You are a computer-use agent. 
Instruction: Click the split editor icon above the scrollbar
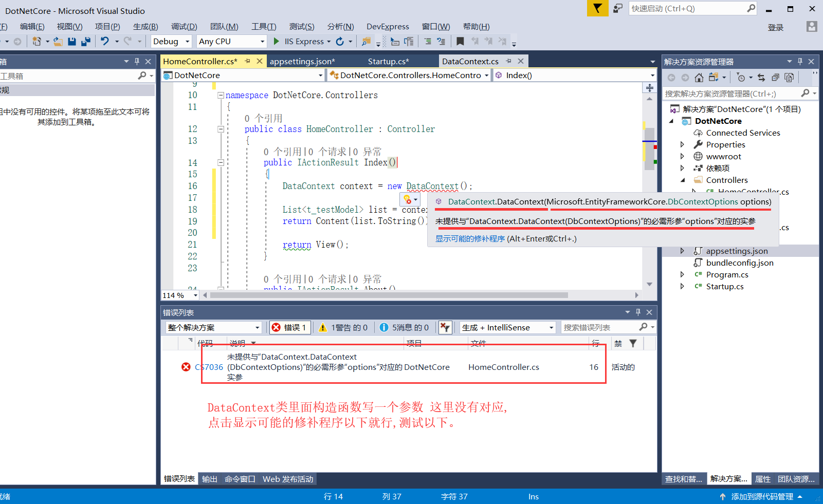coord(650,88)
